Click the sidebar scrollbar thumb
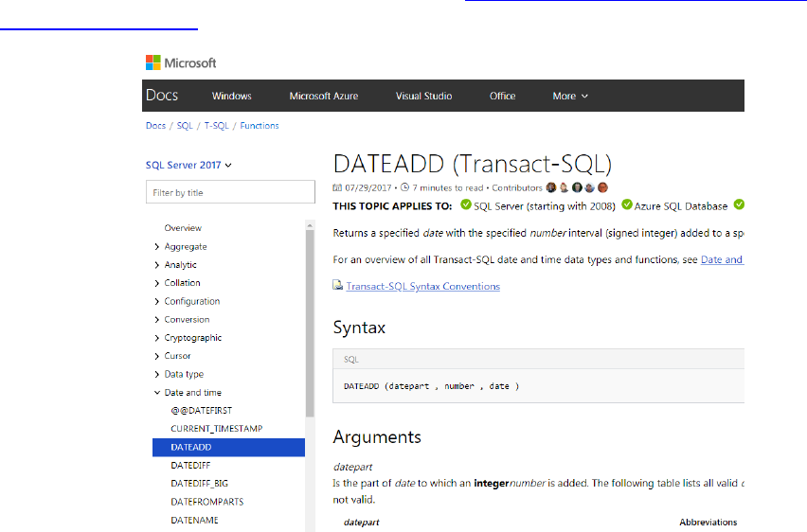The image size is (807, 532). coord(310,323)
